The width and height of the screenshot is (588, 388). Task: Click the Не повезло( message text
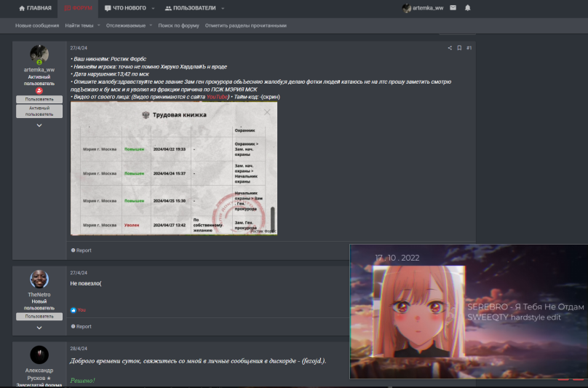pyautogui.click(x=85, y=283)
